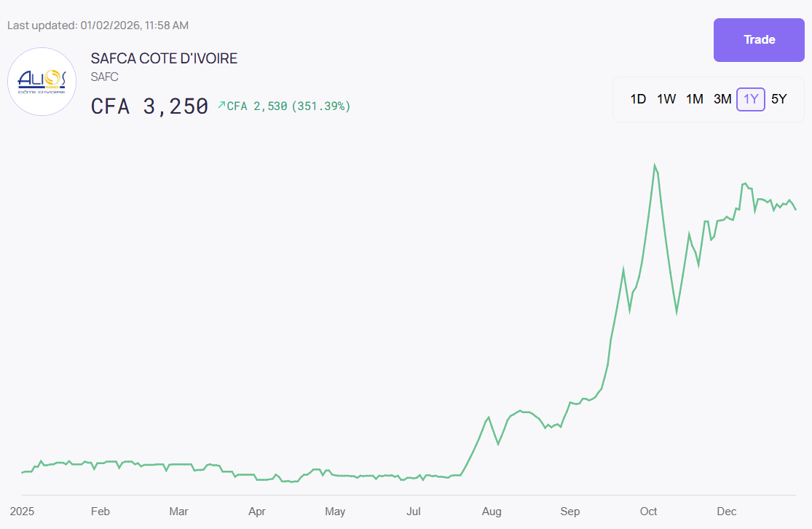Select the 3M time range
Viewport: 812px width, 529px height.
pyautogui.click(x=722, y=99)
